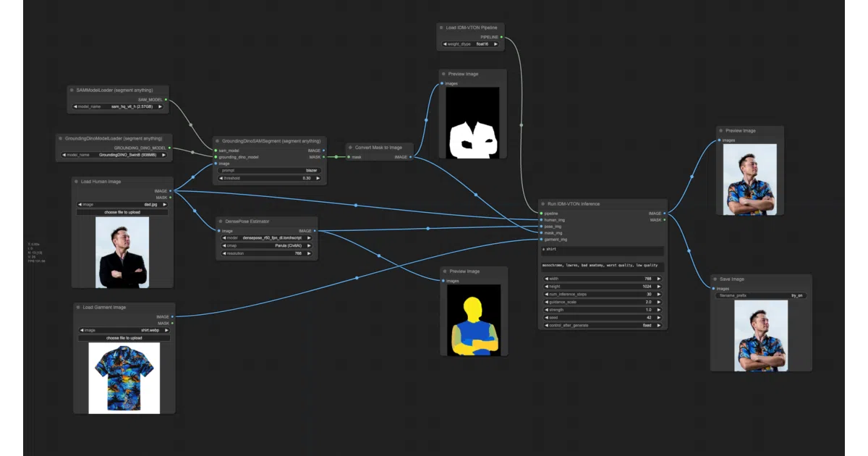Click the filename_prefix try_on field
868x456 pixels.
[761, 296]
